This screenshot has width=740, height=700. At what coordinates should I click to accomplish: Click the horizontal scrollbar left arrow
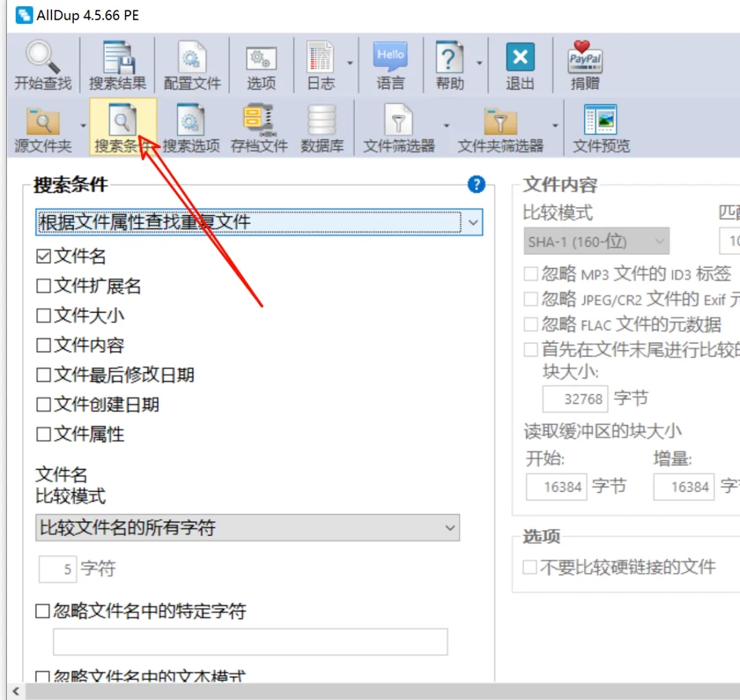pos(16,691)
